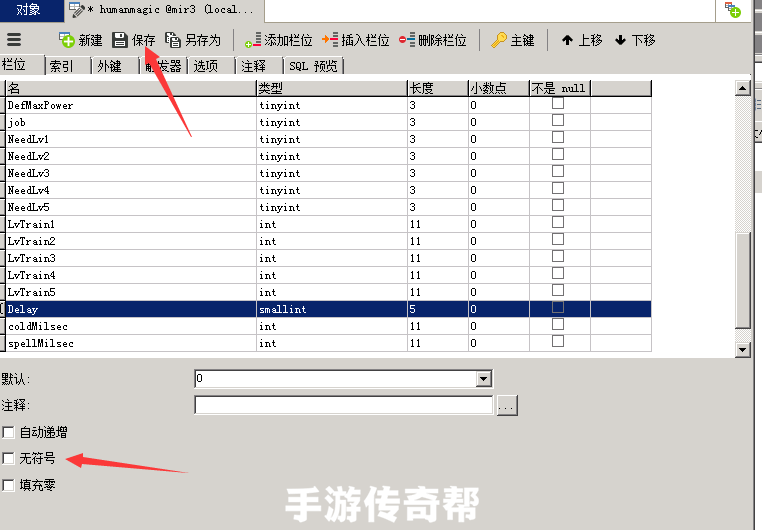
Task: Open the 选项 tab
Action: tap(210, 66)
